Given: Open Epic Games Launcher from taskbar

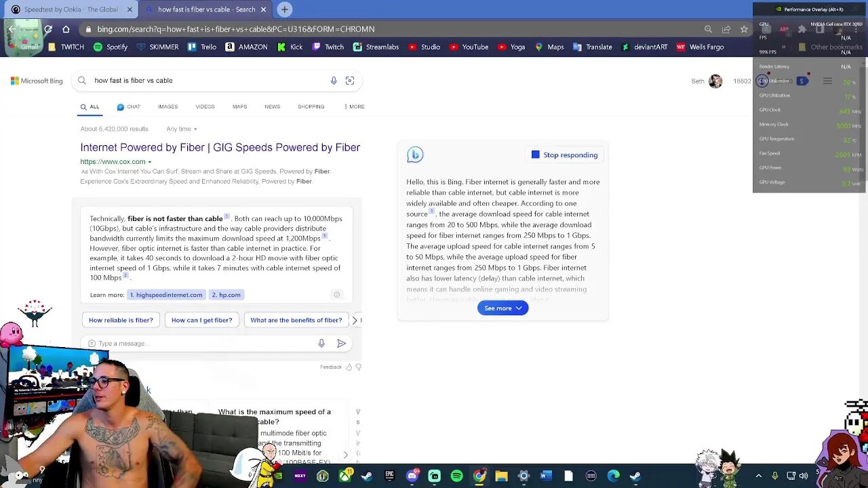Looking at the screenshot, I should pos(390,476).
